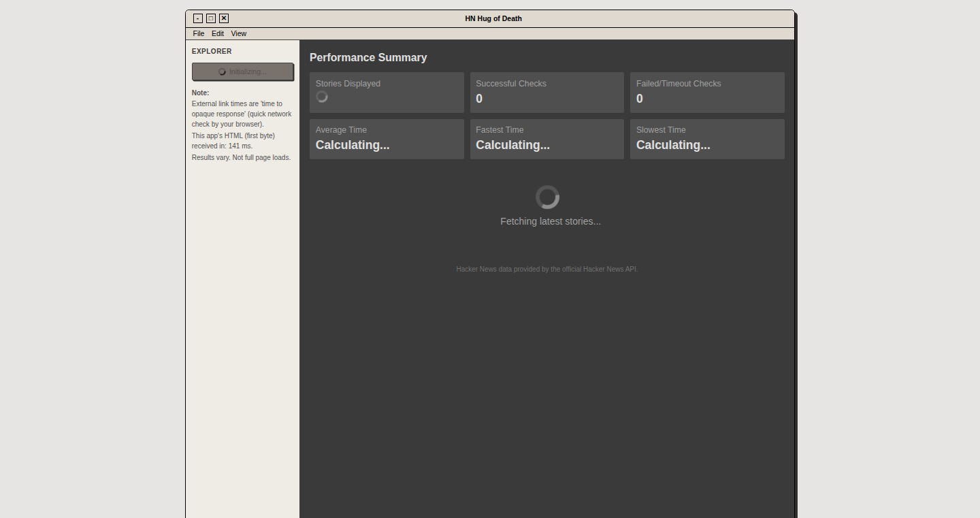Click the minimize window button
The width and height of the screenshot is (980, 518).
198,18
